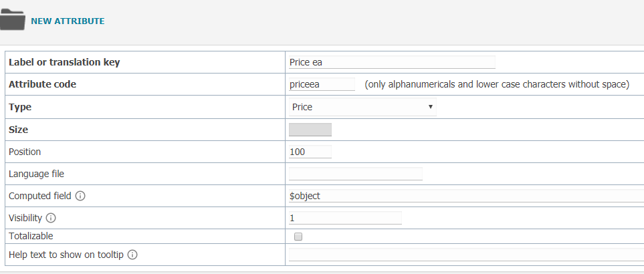Toggle the Totalizable checkbox
The height and width of the screenshot is (274, 644).
(298, 237)
